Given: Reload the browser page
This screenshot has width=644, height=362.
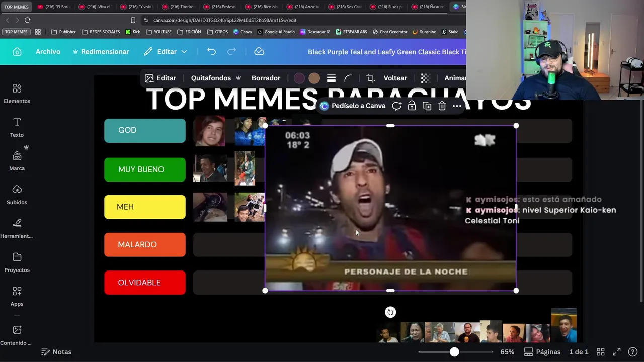Looking at the screenshot, I should click(x=27, y=20).
